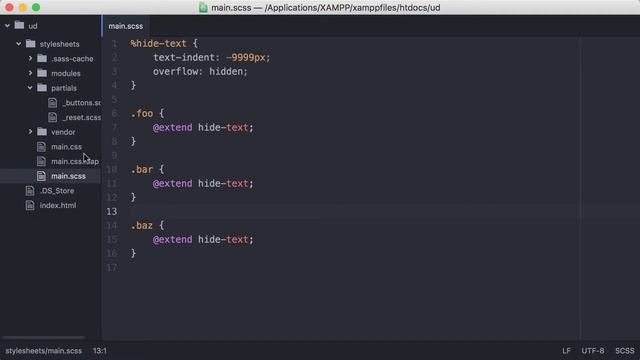Close the window with red button
This screenshot has width=640, height=360.
coord(9,7)
